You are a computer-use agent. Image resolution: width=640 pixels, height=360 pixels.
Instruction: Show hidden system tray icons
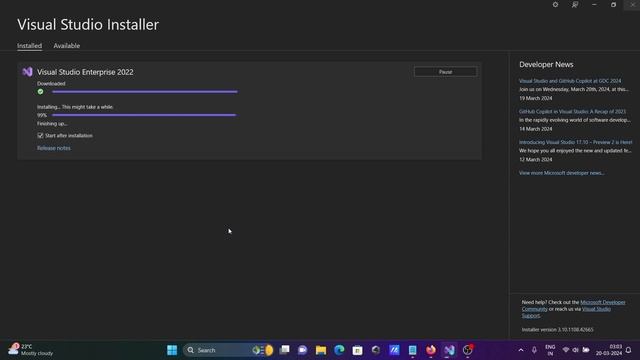click(x=521, y=350)
